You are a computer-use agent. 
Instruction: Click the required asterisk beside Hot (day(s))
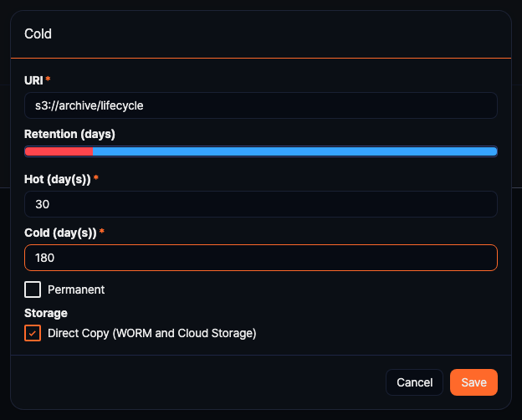tap(96, 179)
